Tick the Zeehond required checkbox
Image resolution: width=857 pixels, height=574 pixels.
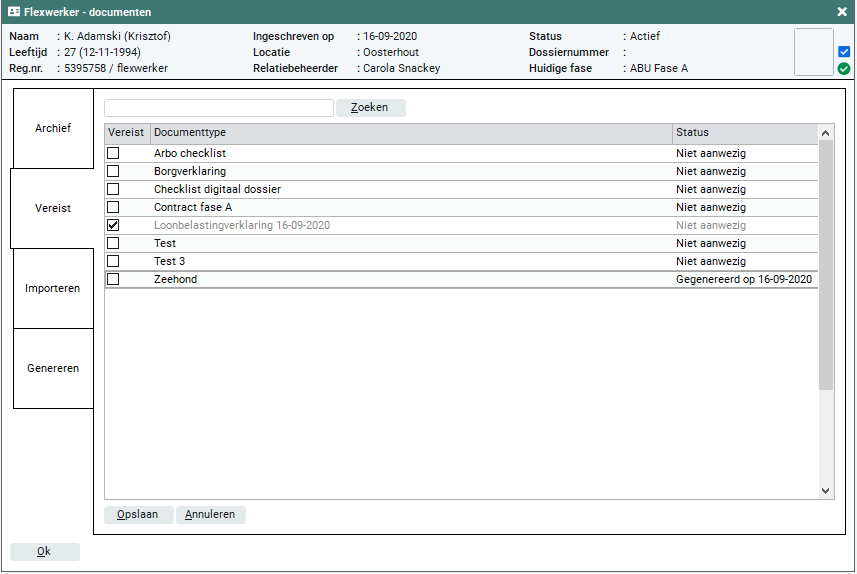[113, 279]
